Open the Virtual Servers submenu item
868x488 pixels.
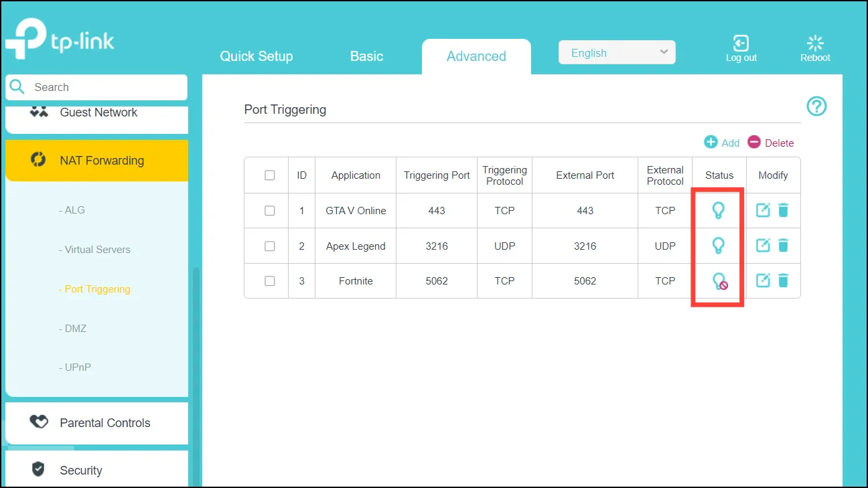tap(94, 249)
